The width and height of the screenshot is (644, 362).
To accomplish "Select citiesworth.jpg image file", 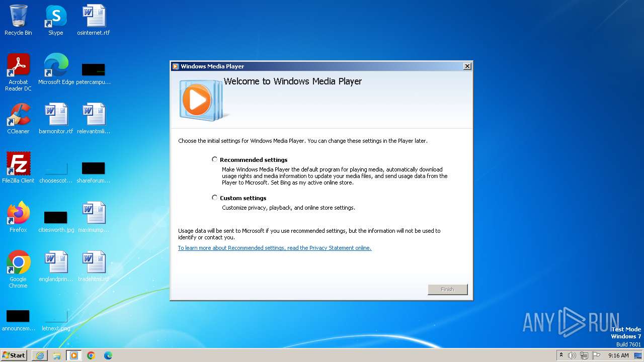I will pos(56,221).
